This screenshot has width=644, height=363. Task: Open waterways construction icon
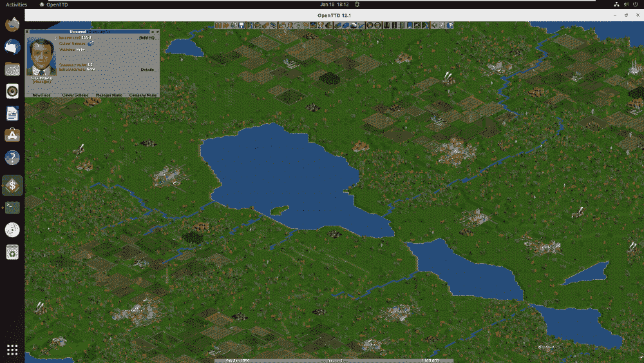coord(410,26)
